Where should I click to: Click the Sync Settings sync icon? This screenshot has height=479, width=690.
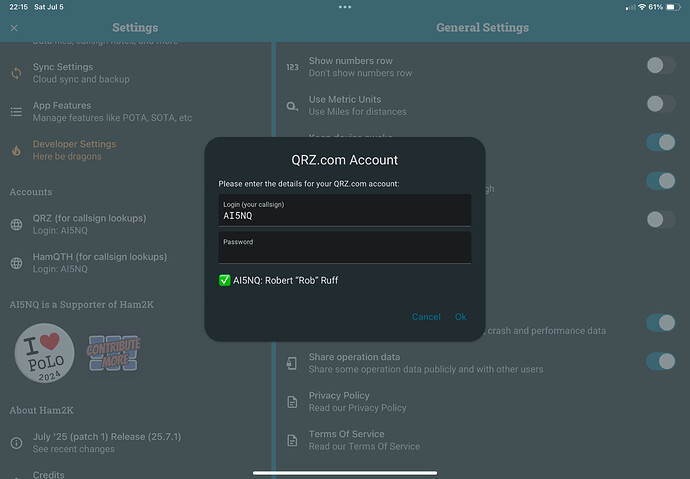16,73
